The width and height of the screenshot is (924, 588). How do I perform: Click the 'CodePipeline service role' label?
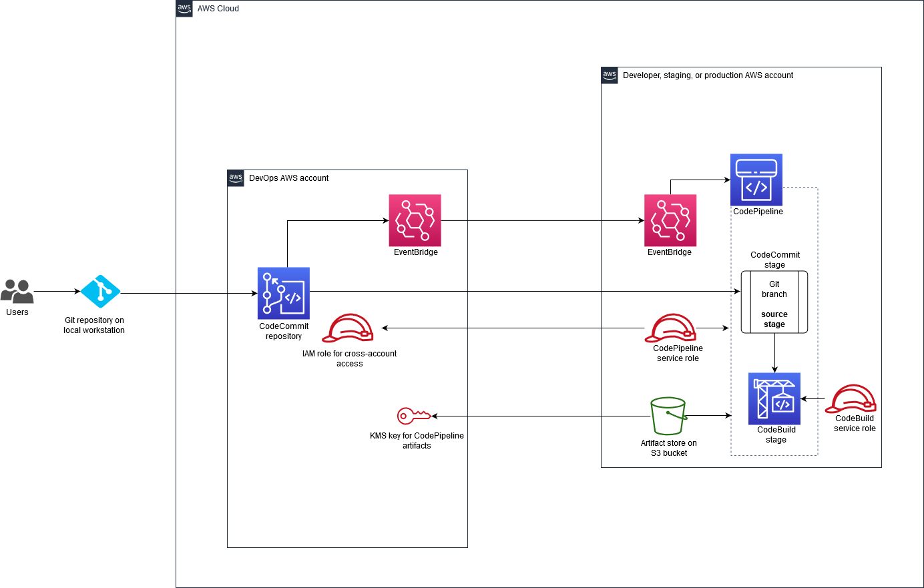pyautogui.click(x=678, y=353)
